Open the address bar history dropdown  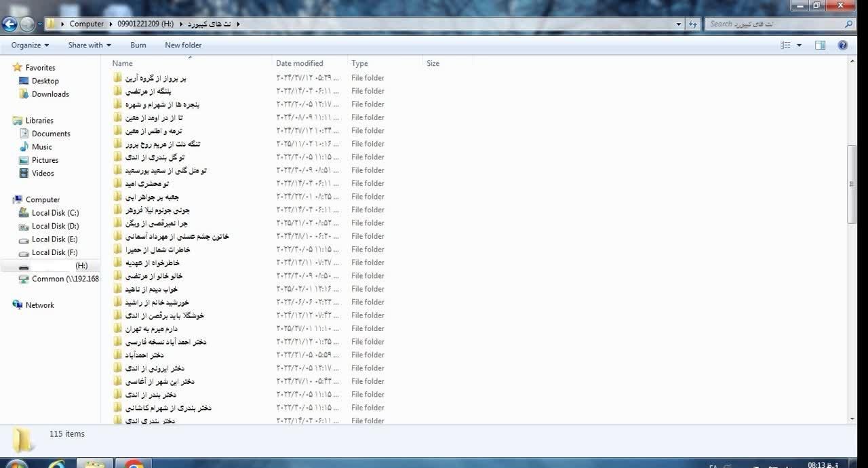coord(679,24)
